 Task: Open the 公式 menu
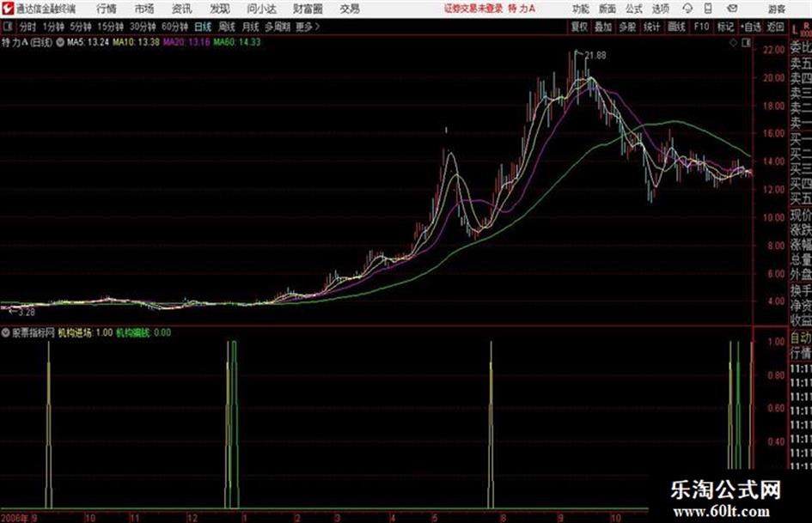click(634, 9)
